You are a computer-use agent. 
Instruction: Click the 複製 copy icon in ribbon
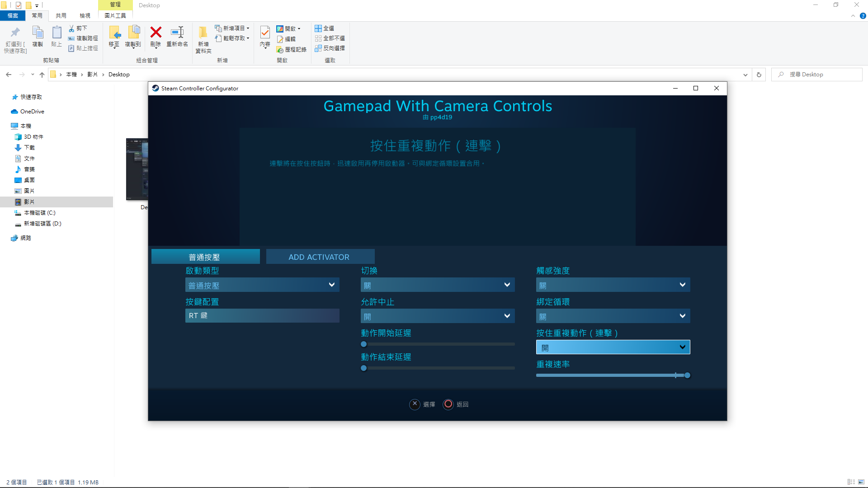coord(38,33)
